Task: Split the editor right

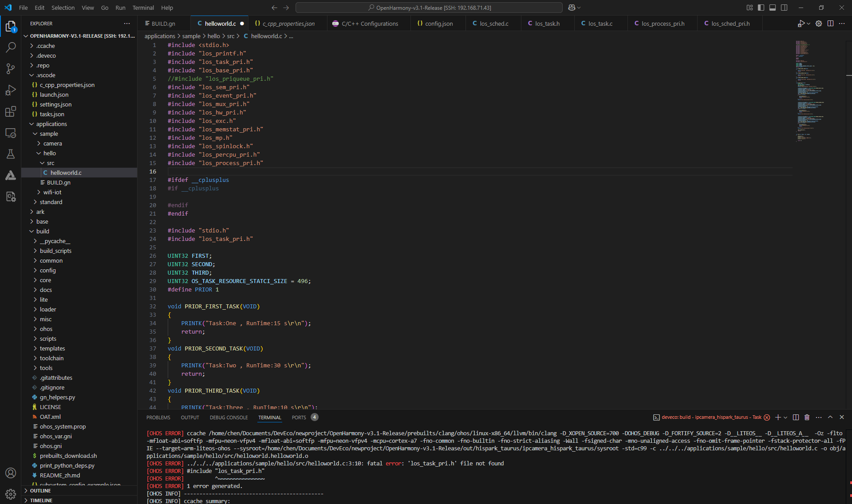Action: click(830, 24)
